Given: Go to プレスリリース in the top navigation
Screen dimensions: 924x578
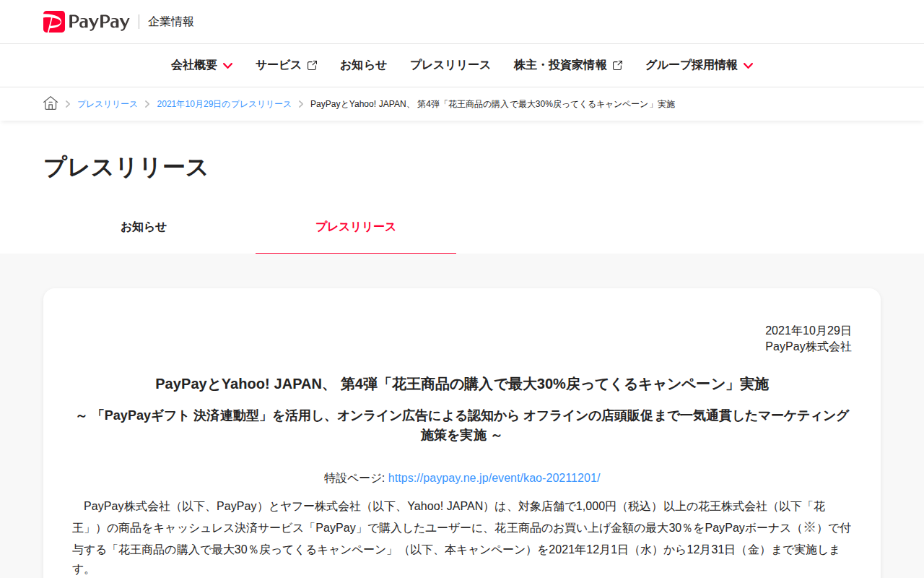Looking at the screenshot, I should click(x=450, y=65).
